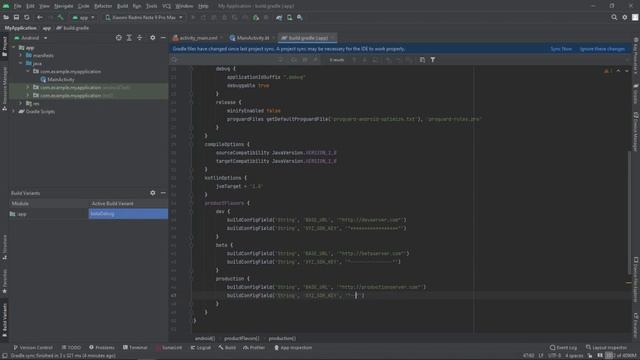This screenshot has width=640, height=360.
Task: Select the app module row in Build Variants
Action: [x=48, y=214]
